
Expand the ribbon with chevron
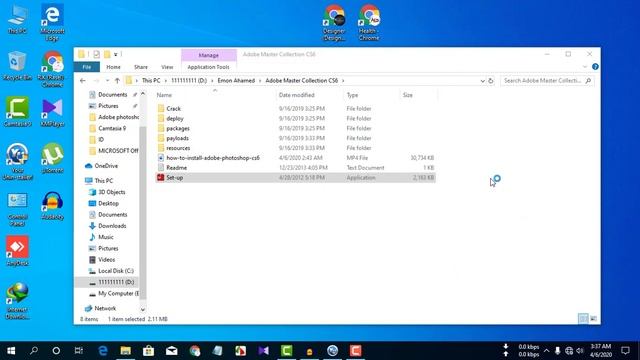[x=584, y=67]
